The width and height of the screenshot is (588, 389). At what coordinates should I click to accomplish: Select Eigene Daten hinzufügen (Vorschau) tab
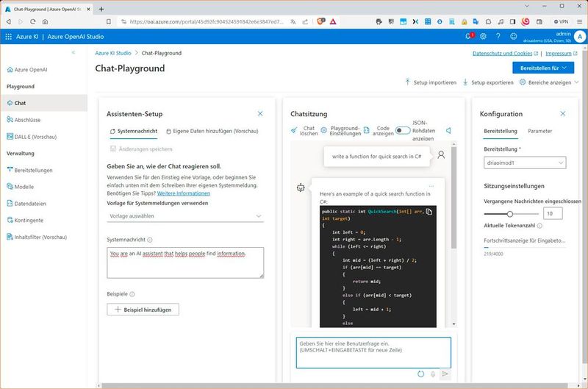tap(212, 131)
